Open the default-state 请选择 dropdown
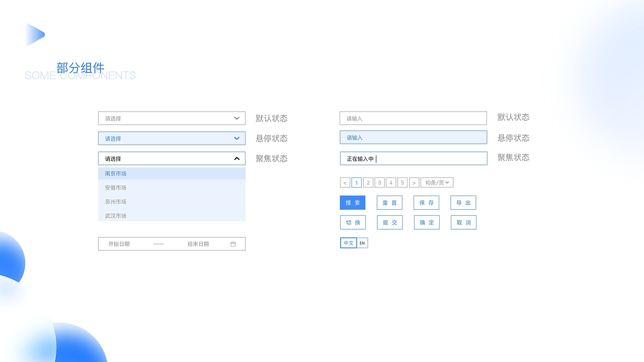Viewport: 644px width, 362px height. [x=172, y=118]
